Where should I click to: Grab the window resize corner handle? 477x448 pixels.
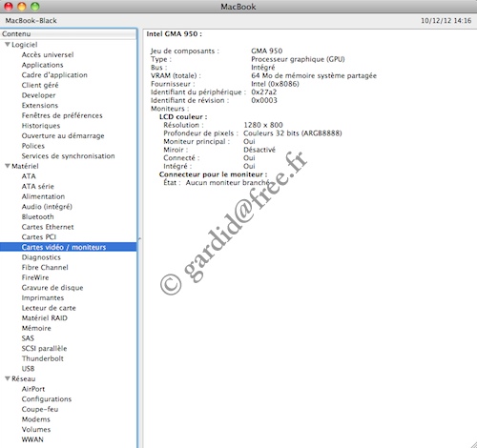click(x=472, y=444)
